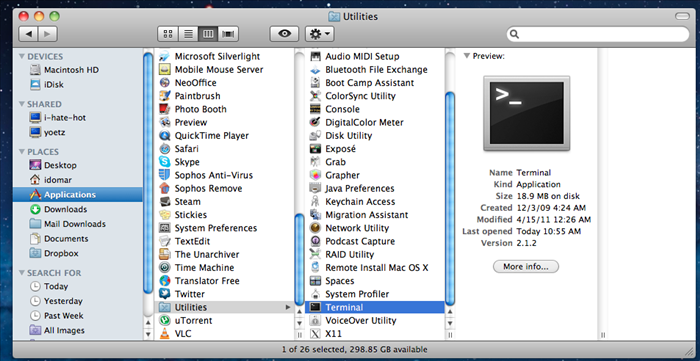Click the NeoOffice app icon
The width and height of the screenshot is (700, 361).
pyautogui.click(x=165, y=83)
